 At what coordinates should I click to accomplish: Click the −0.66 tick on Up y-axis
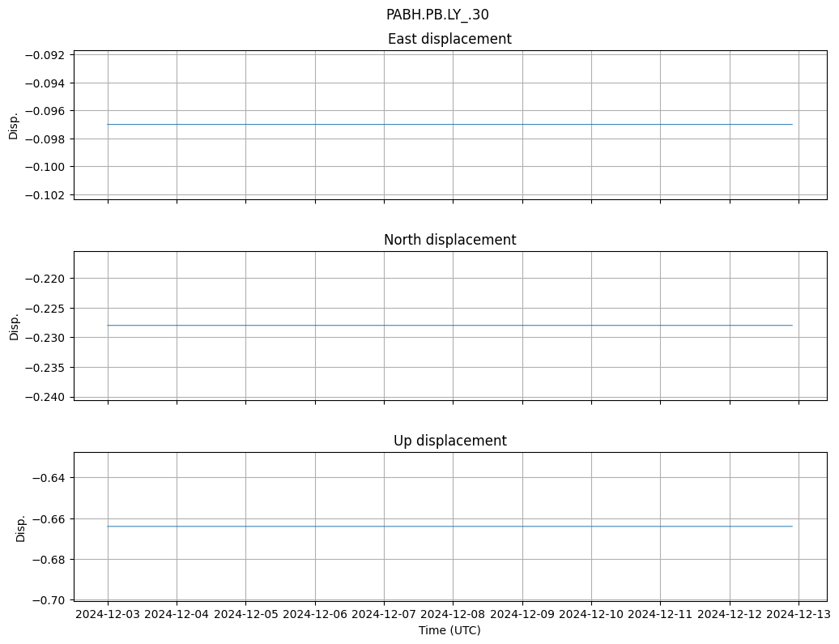52,518
